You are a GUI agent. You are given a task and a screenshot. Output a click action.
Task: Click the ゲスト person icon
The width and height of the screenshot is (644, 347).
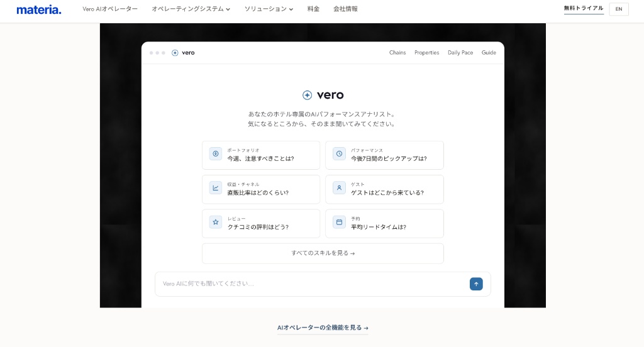click(339, 188)
